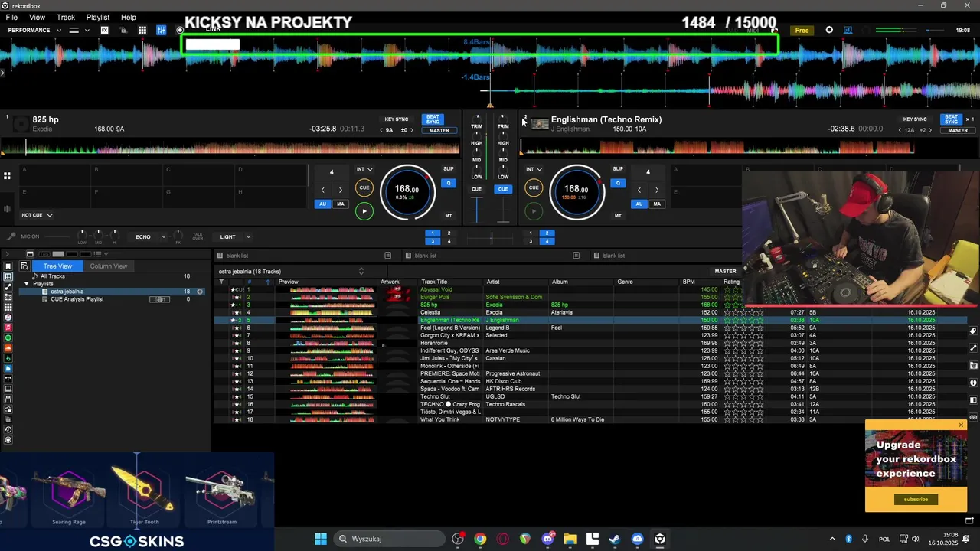Halve deck 1 loop beat size
Screen dimensions: 980x551
(322, 190)
